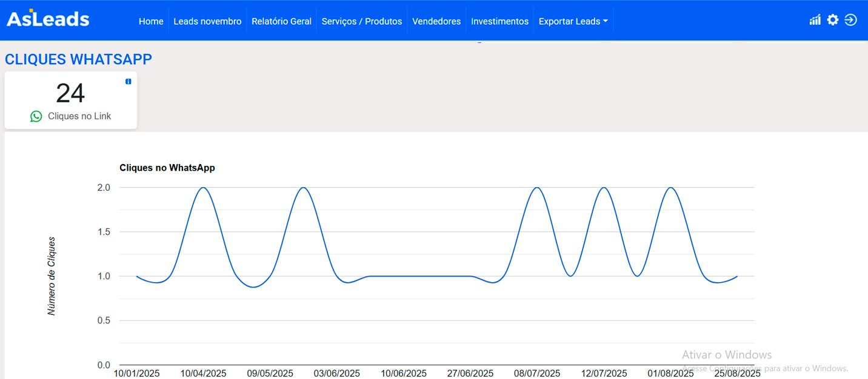The width and height of the screenshot is (868, 379).
Task: Select the Investimentos menu item
Action: (x=499, y=21)
